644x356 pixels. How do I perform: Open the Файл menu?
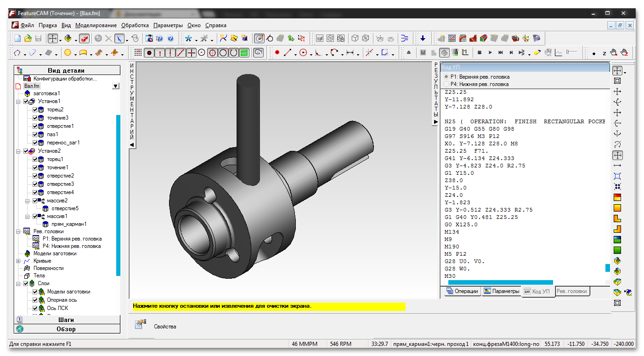(x=27, y=25)
